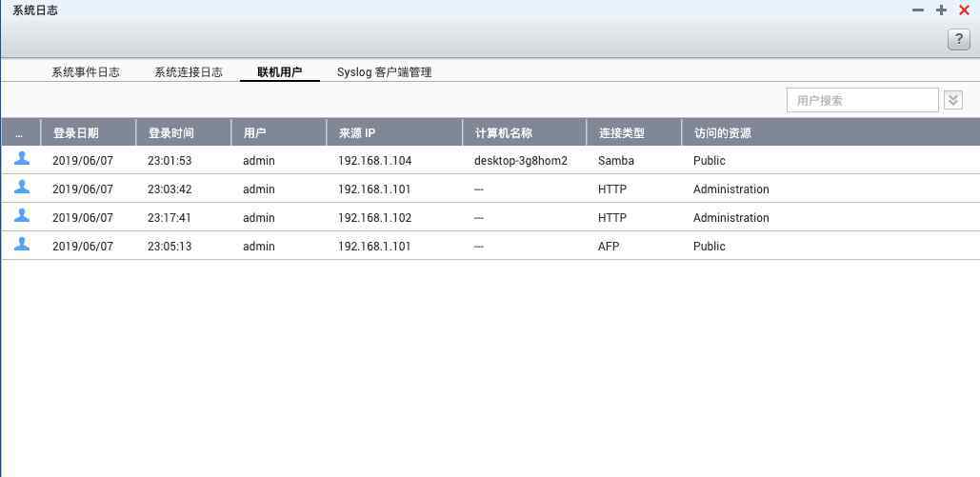This screenshot has height=477, width=980.
Task: Click AFP connection type cell
Action: pos(609,247)
